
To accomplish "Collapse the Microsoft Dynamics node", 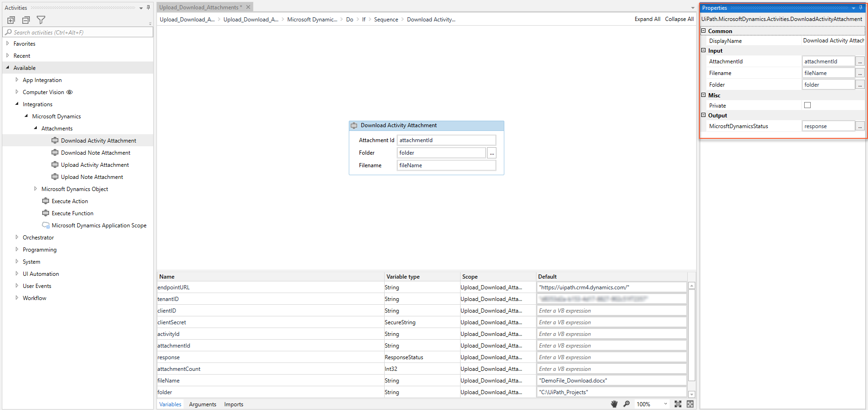I will pyautogui.click(x=26, y=116).
